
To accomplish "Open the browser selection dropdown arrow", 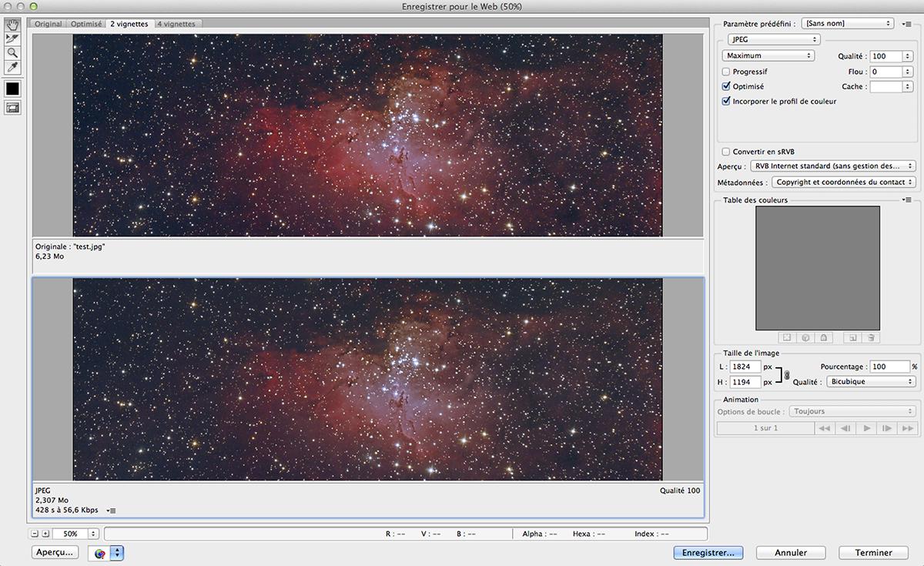I will tap(118, 553).
